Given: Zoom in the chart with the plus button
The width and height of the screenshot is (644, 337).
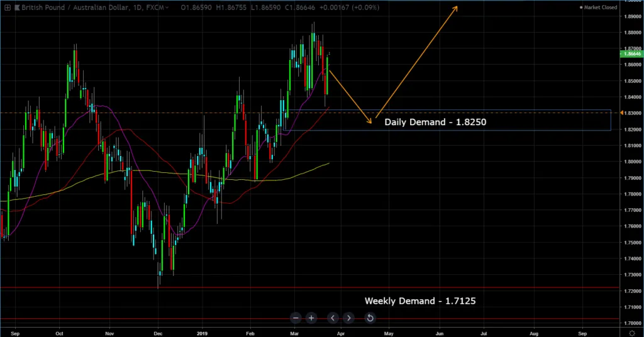Looking at the screenshot, I should [x=311, y=318].
